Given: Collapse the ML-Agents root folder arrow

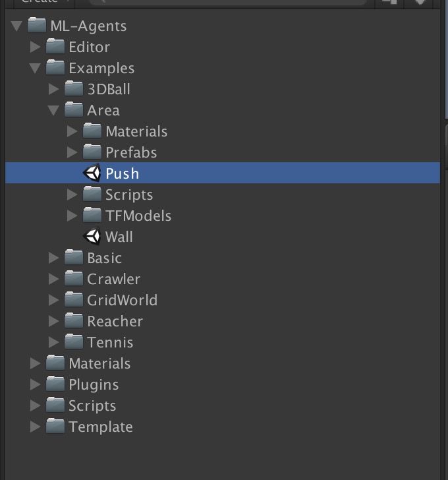Looking at the screenshot, I should click(x=16, y=26).
